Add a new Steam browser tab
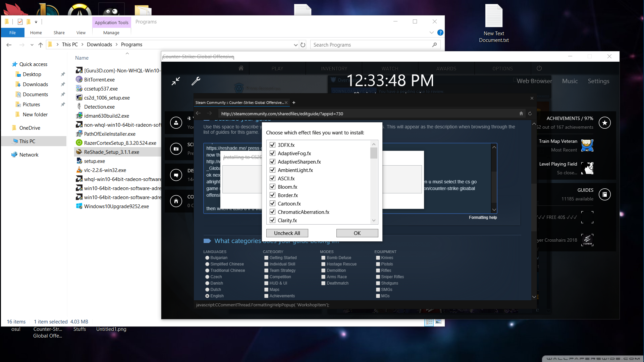Screen dimensions: 644x362 pos(294,103)
